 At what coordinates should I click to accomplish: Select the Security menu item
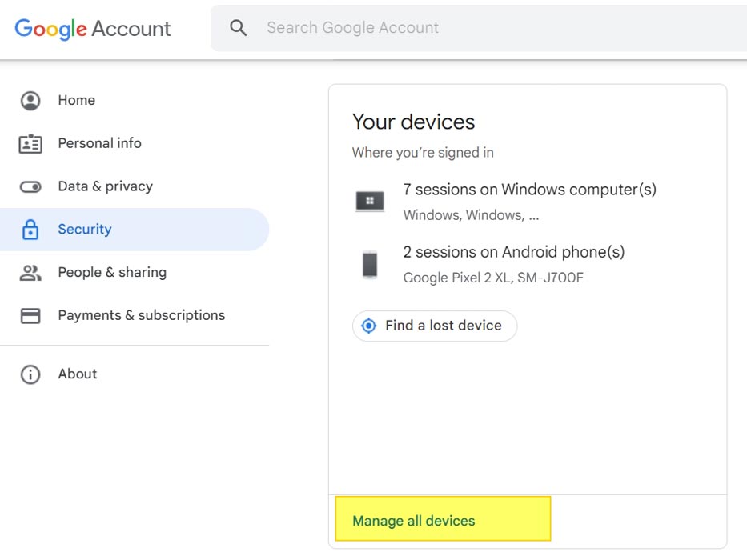(135, 230)
